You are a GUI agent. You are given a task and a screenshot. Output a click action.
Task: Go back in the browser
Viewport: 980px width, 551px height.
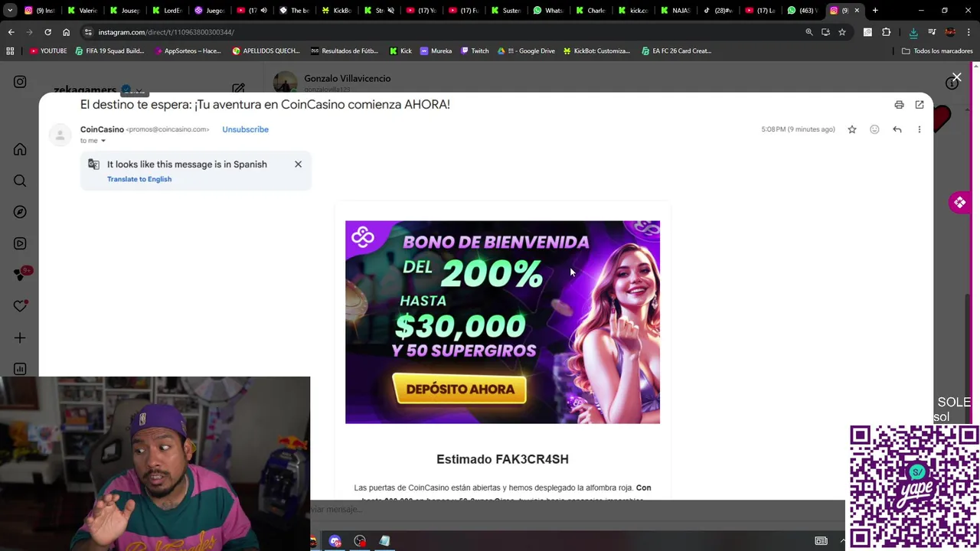11,32
